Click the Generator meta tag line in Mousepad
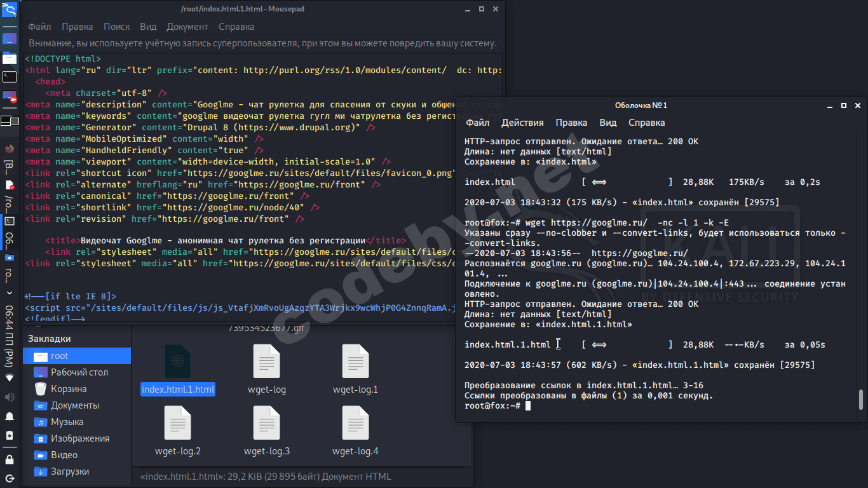This screenshot has width=868, height=488. click(x=200, y=127)
